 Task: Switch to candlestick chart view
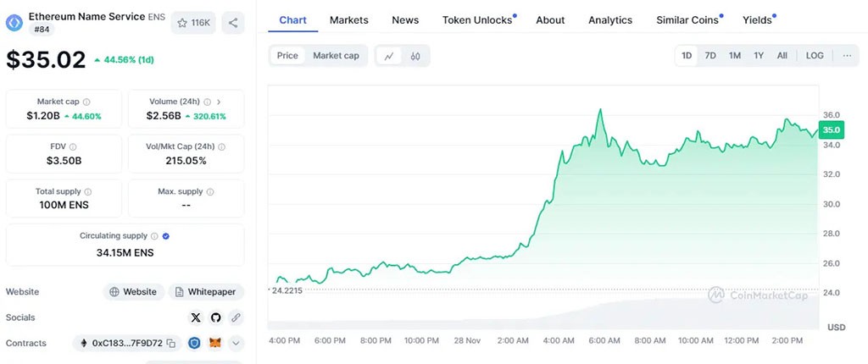click(x=415, y=56)
